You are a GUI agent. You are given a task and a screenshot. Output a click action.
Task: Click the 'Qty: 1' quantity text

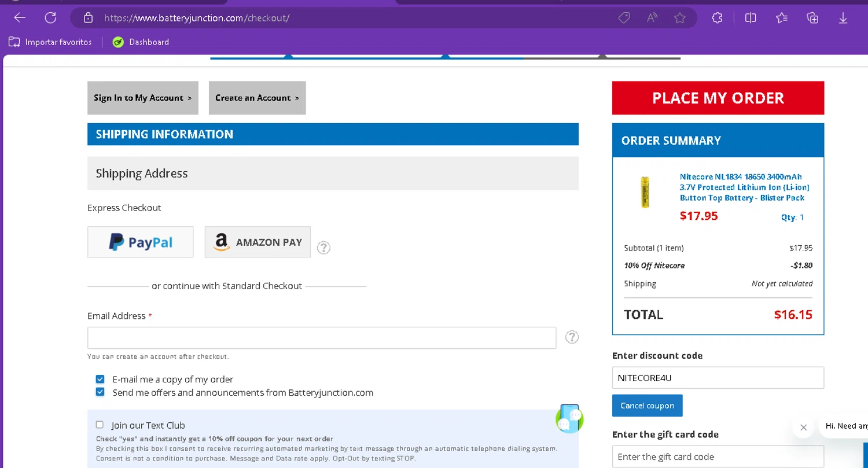pos(792,218)
